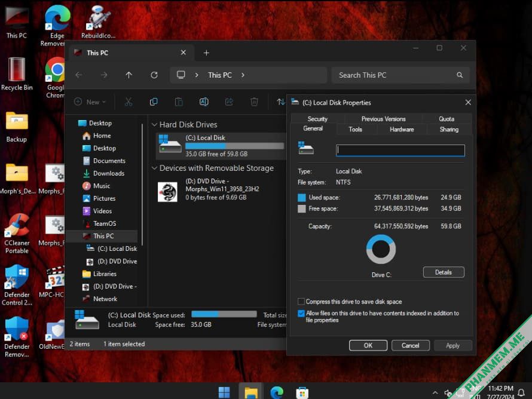The width and height of the screenshot is (532, 399).
Task: Go forward with the right arrow button
Action: [104, 75]
